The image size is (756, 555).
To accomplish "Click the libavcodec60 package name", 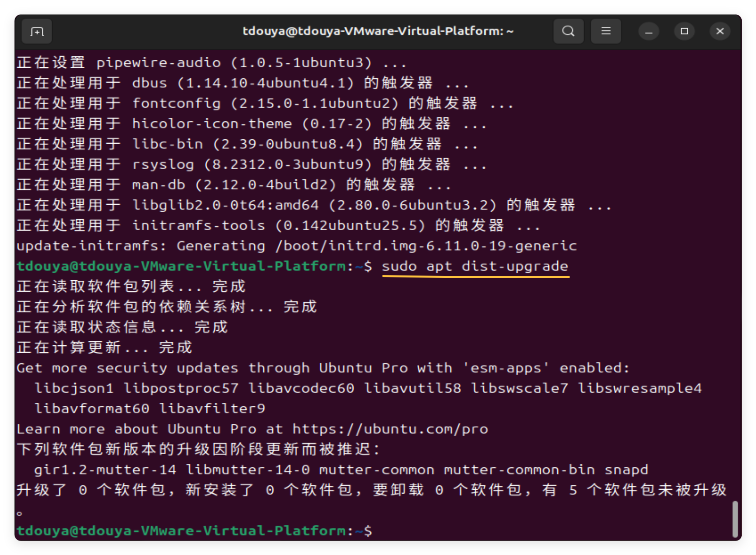I will (x=302, y=389).
